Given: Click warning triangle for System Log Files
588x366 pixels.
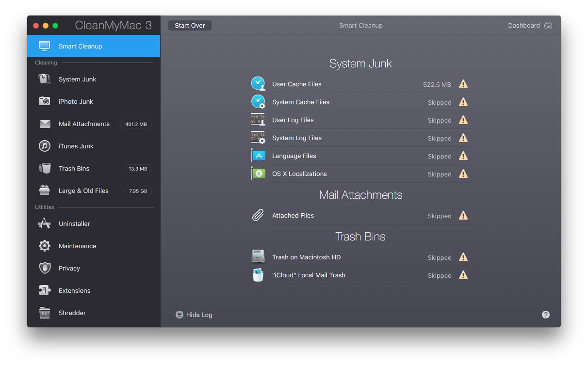Looking at the screenshot, I should click(x=463, y=138).
